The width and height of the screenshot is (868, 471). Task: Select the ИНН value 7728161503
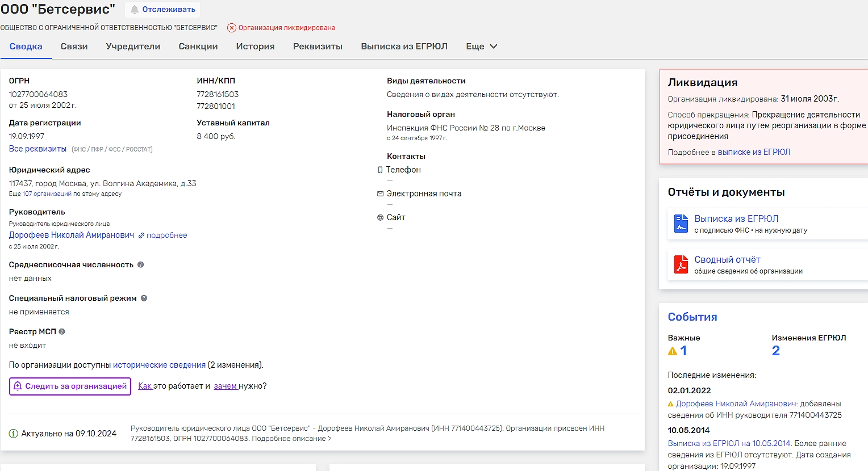click(x=218, y=94)
